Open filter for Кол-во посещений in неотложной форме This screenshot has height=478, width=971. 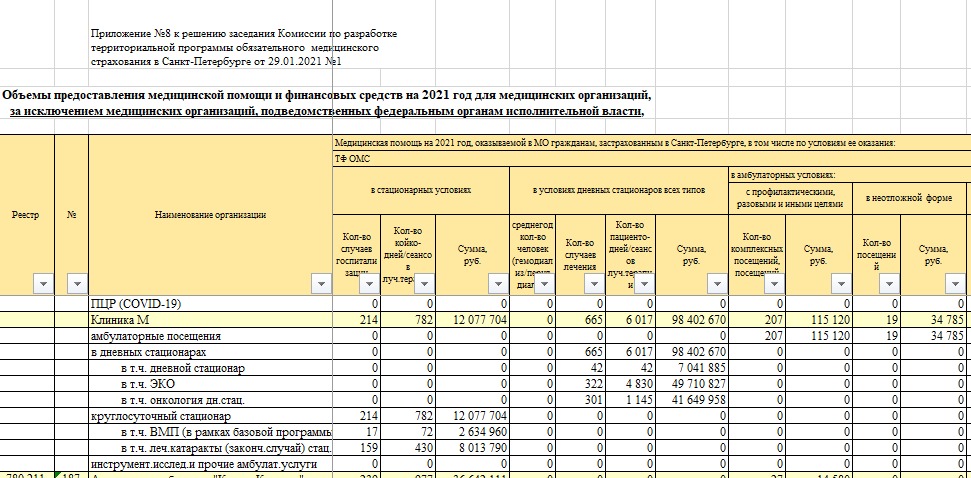click(889, 284)
